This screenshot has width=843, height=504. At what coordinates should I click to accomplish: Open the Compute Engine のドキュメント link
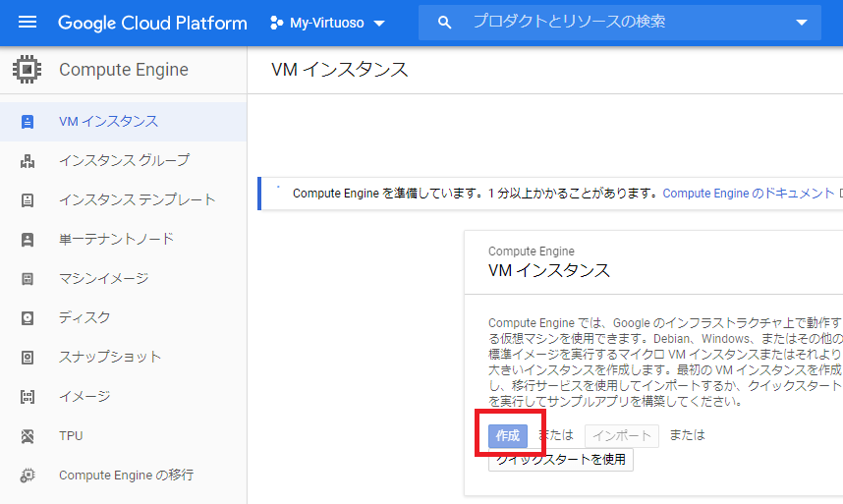749,194
